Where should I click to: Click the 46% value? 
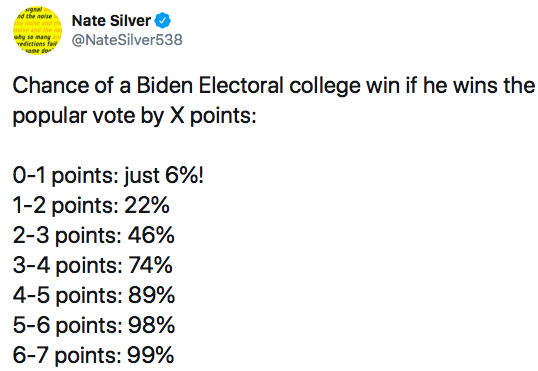tap(151, 235)
